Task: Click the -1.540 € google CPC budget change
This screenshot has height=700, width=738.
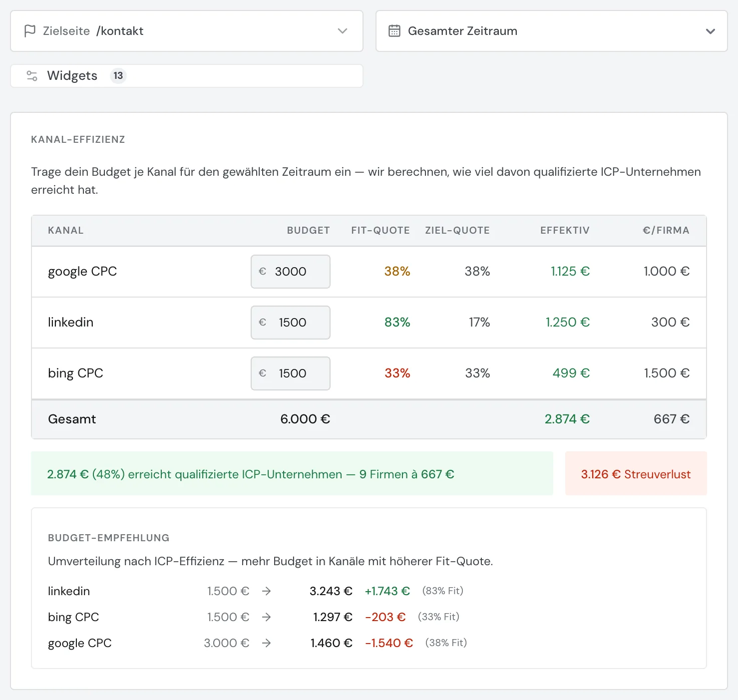Action: click(389, 643)
